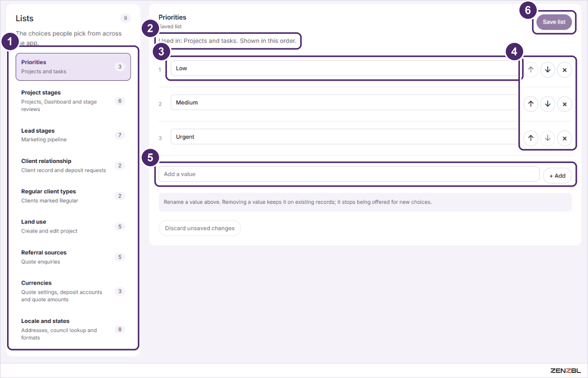Viewport: 588px width, 378px height.
Task: Open the Client relationship list
Action: 73,166
